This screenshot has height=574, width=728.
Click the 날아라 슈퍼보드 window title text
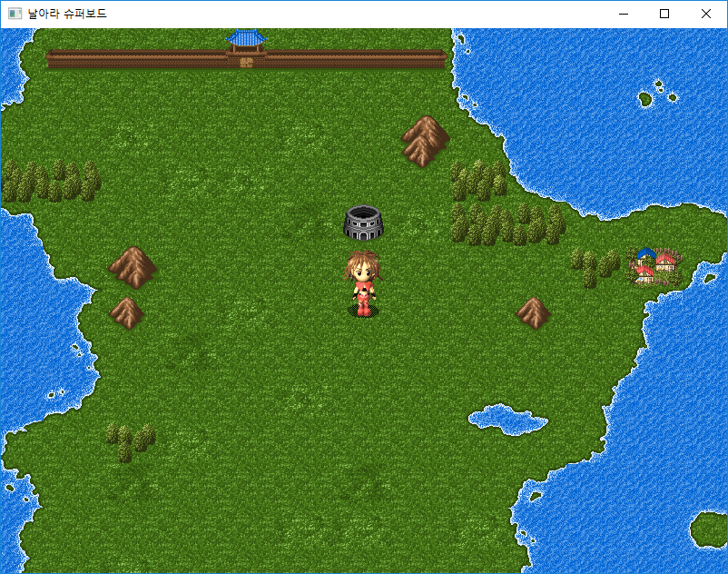click(x=67, y=14)
